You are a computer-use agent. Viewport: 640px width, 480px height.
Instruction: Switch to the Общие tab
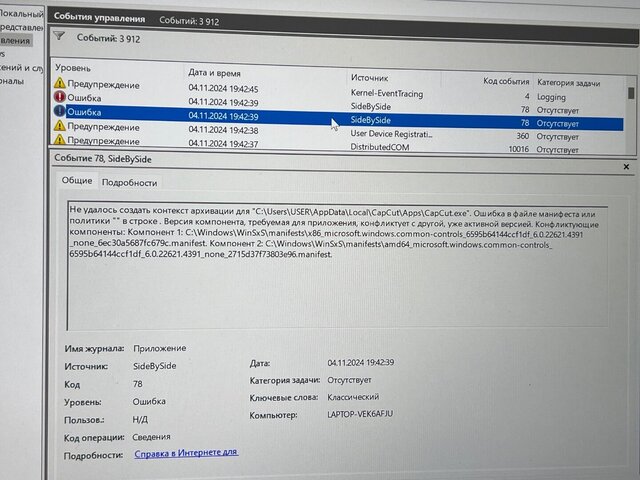[x=77, y=180]
